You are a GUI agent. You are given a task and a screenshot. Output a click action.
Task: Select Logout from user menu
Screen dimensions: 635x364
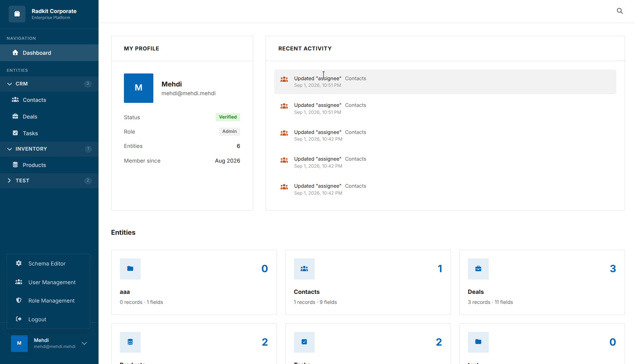coord(48,319)
